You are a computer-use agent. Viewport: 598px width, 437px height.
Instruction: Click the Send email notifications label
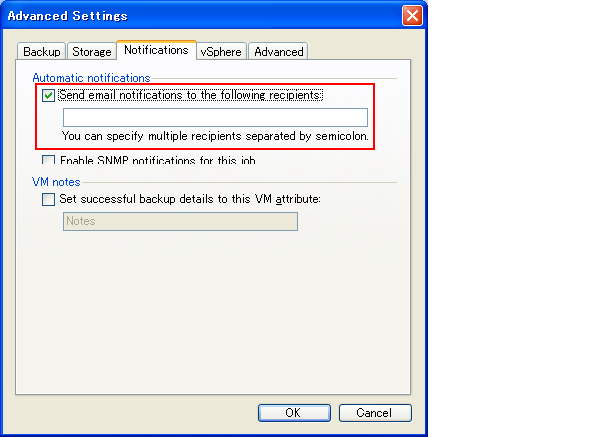[x=191, y=95]
